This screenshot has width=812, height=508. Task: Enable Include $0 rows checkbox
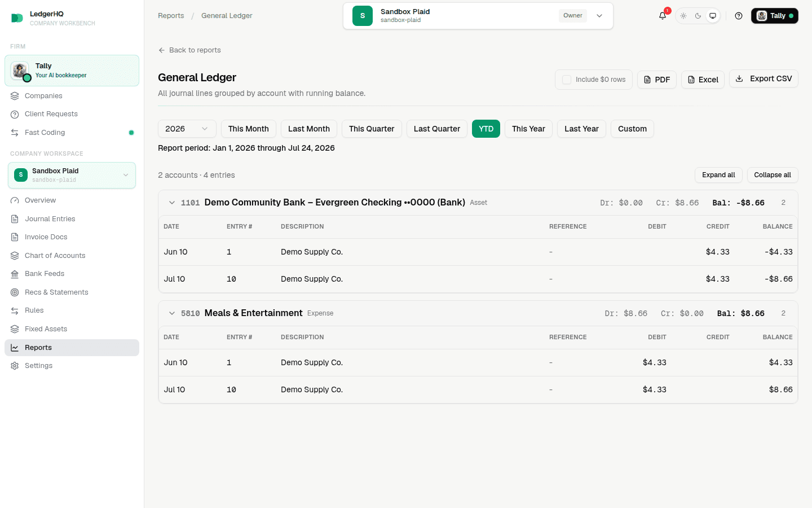[567, 80]
